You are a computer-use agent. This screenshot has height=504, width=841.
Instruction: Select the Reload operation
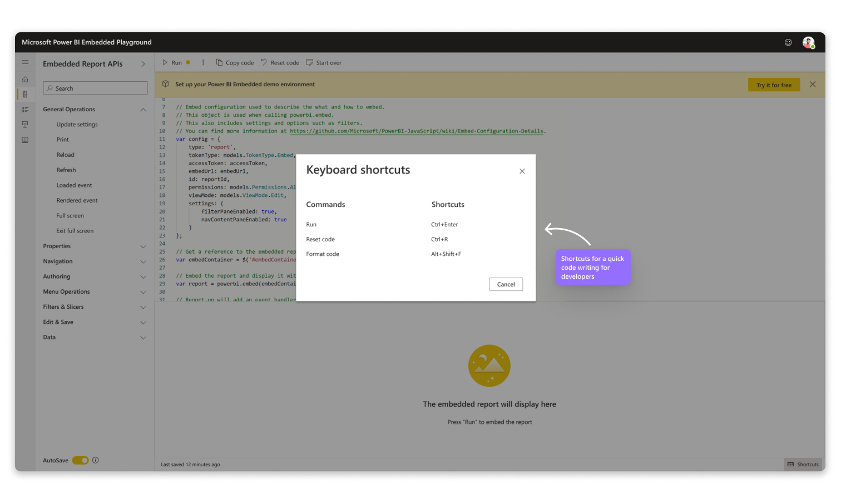pos(65,155)
